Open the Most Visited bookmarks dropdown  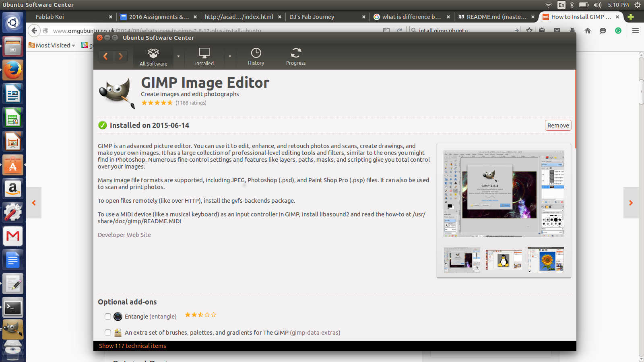[x=52, y=45]
